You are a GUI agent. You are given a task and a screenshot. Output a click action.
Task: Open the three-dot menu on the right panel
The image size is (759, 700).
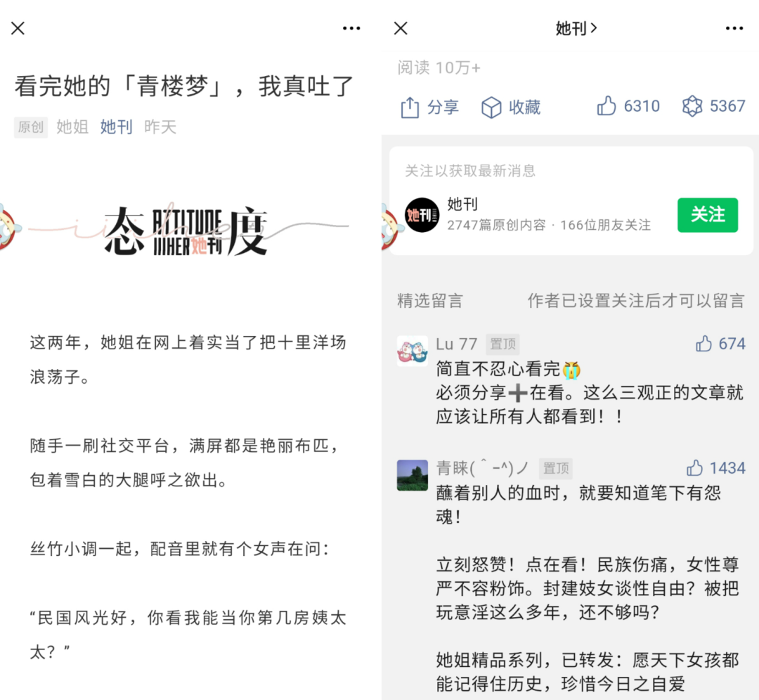click(x=734, y=28)
